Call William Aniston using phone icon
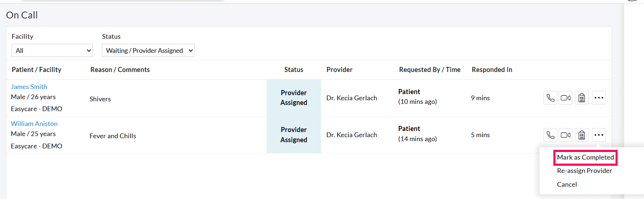The height and width of the screenshot is (199, 644). tap(550, 135)
